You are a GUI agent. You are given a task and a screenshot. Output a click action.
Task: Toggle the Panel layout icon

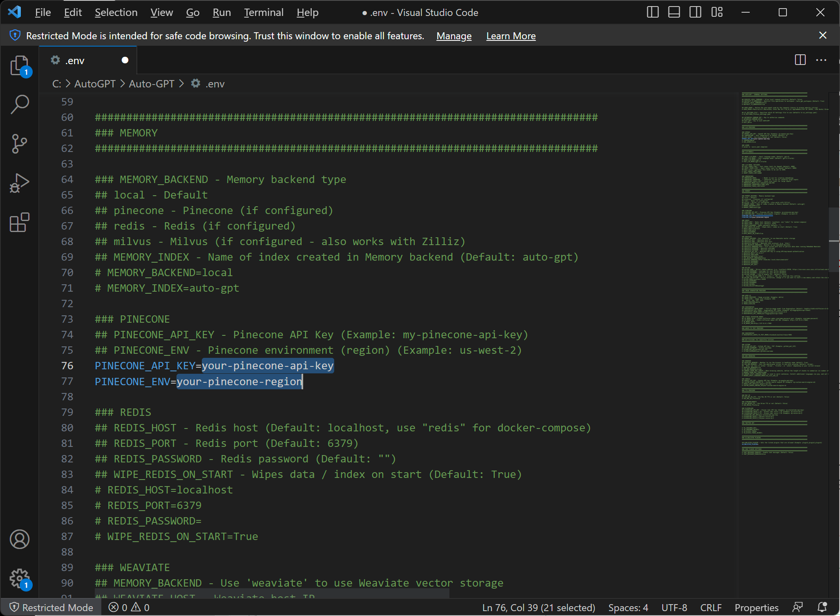pyautogui.click(x=674, y=12)
